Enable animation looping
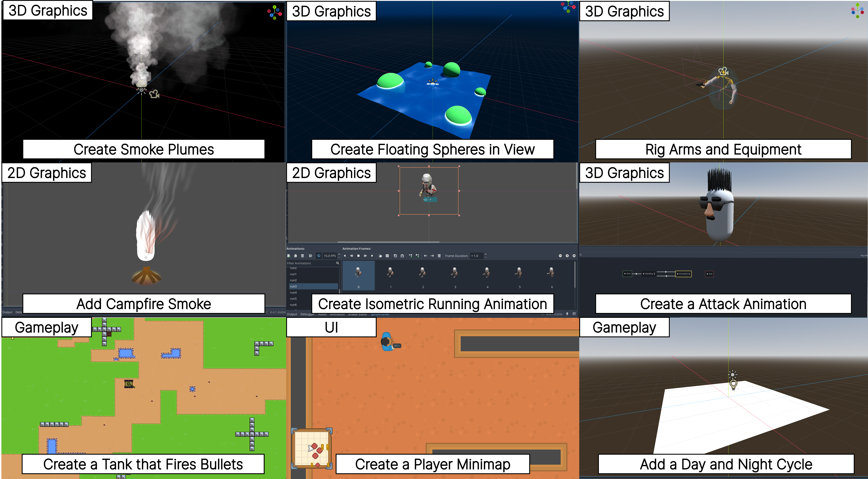Screen dimensions: 868x479 pos(319,256)
